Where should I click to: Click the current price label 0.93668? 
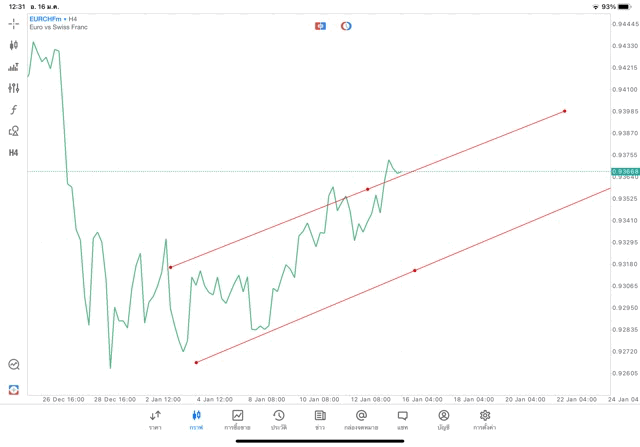(623, 172)
